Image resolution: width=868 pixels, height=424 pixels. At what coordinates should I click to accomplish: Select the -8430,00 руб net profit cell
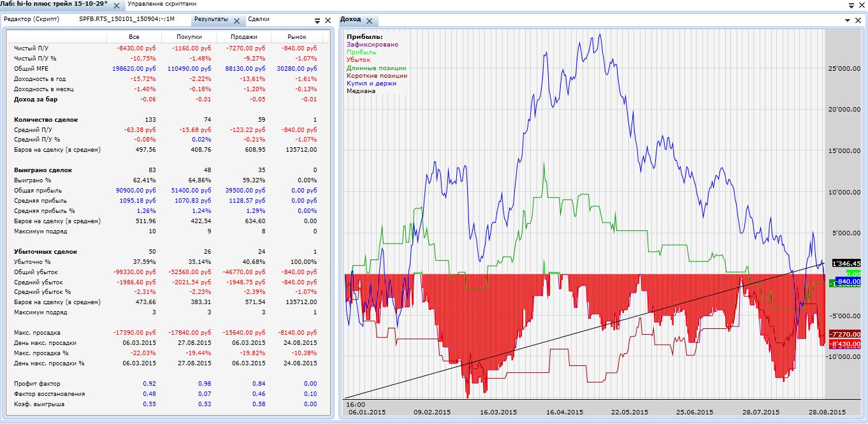click(136, 48)
